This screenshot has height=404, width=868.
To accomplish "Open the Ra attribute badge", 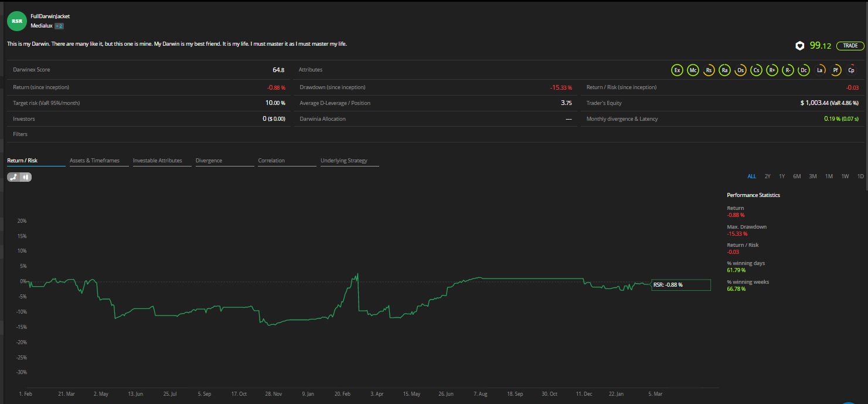I will [x=724, y=70].
